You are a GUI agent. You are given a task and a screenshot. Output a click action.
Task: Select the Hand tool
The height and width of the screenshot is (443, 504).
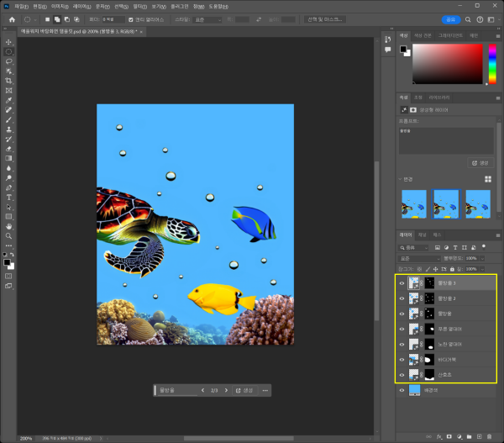point(8,226)
